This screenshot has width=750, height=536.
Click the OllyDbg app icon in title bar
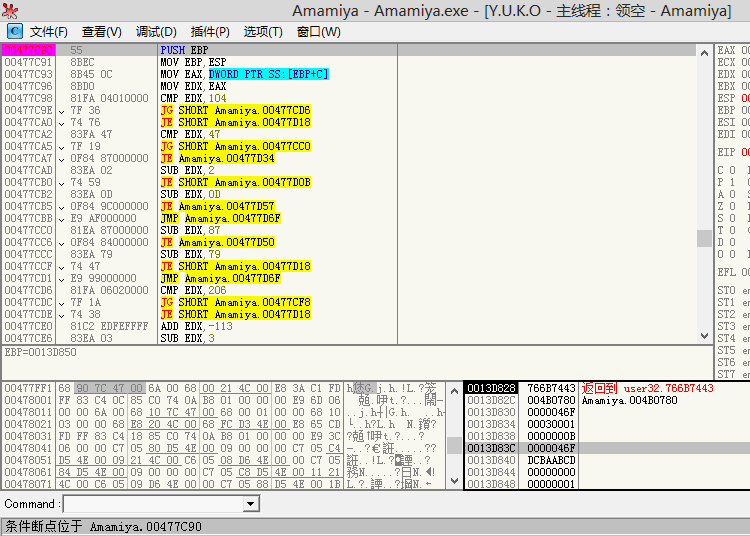(10, 11)
